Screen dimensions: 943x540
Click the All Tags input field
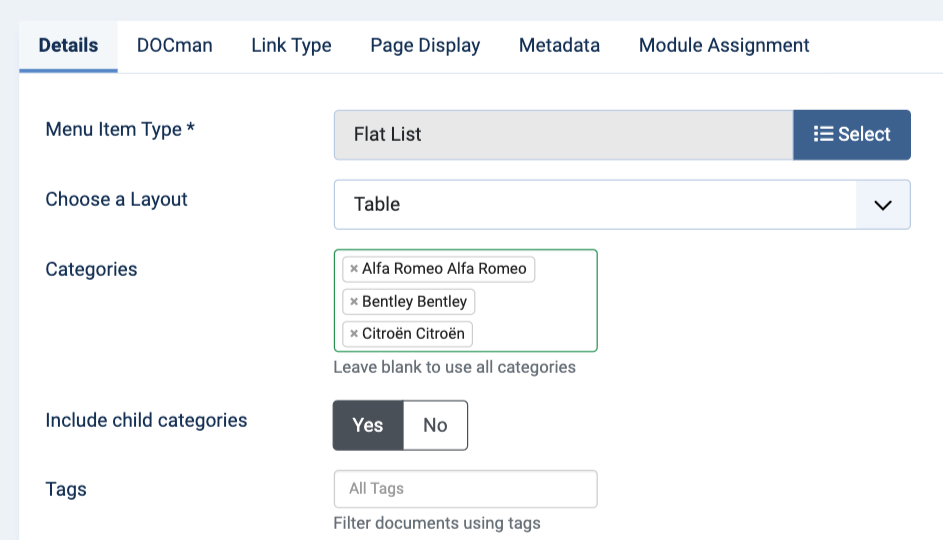click(x=465, y=489)
